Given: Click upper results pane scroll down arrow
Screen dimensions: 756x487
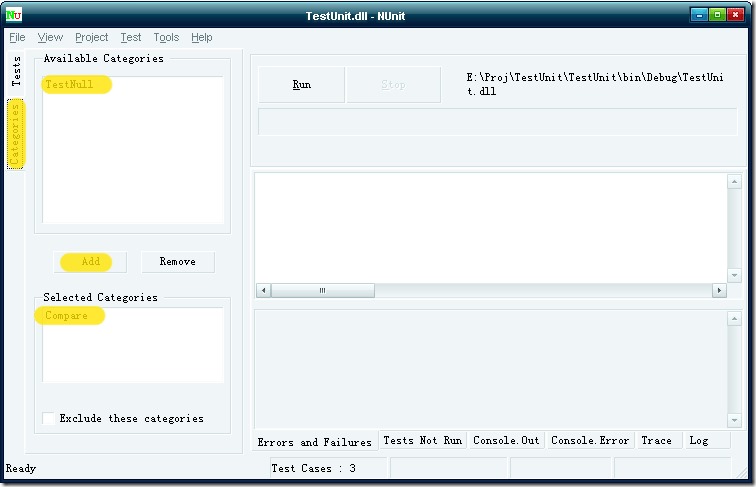Looking at the screenshot, I should (x=734, y=275).
